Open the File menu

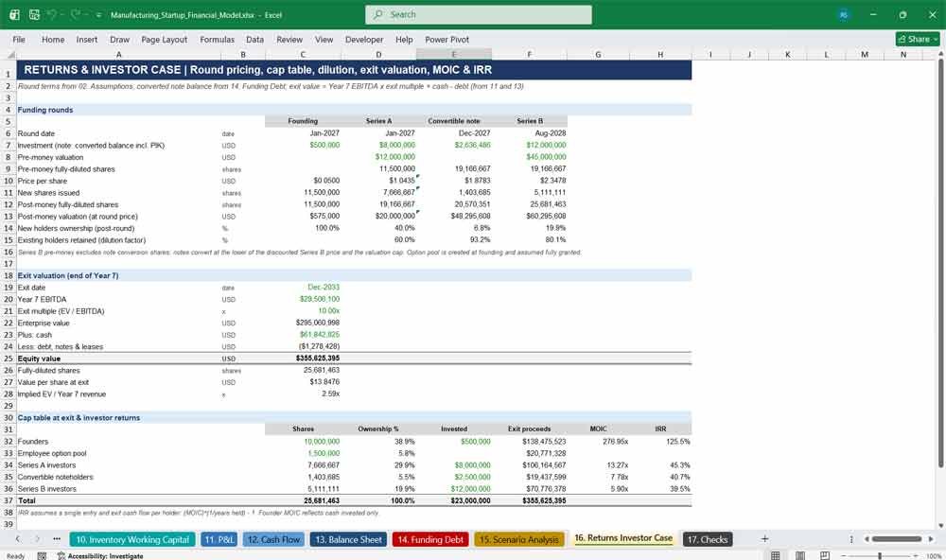click(x=19, y=39)
